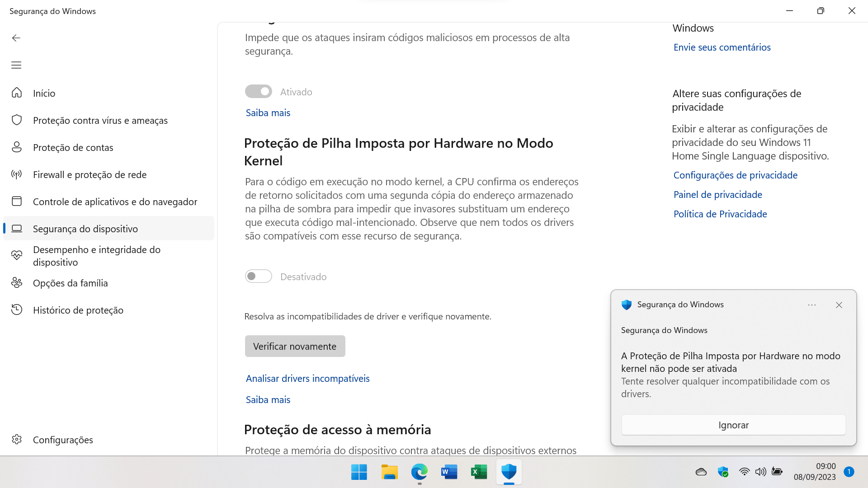Open Configurações gear icon in sidebar
This screenshot has height=488, width=868.
pos(17,440)
